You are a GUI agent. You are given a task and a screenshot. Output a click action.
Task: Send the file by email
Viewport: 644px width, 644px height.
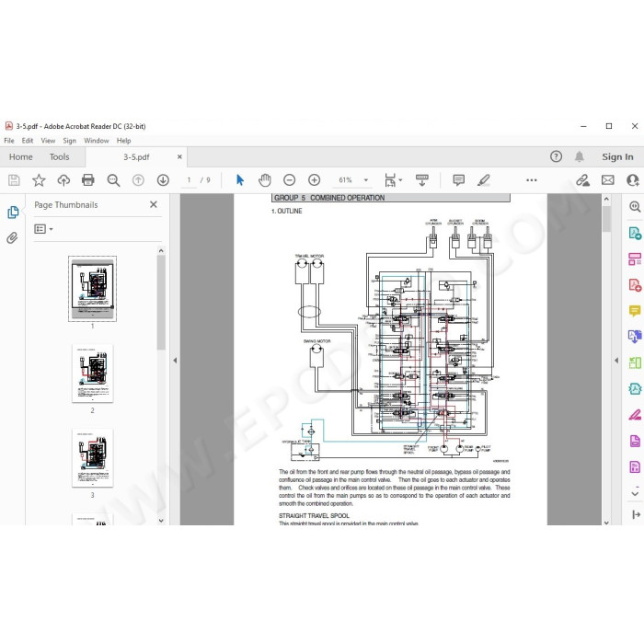point(608,180)
